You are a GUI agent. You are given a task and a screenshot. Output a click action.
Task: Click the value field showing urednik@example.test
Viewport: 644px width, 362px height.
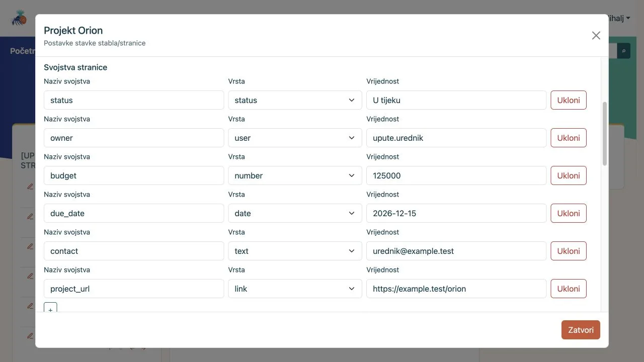[x=456, y=251]
